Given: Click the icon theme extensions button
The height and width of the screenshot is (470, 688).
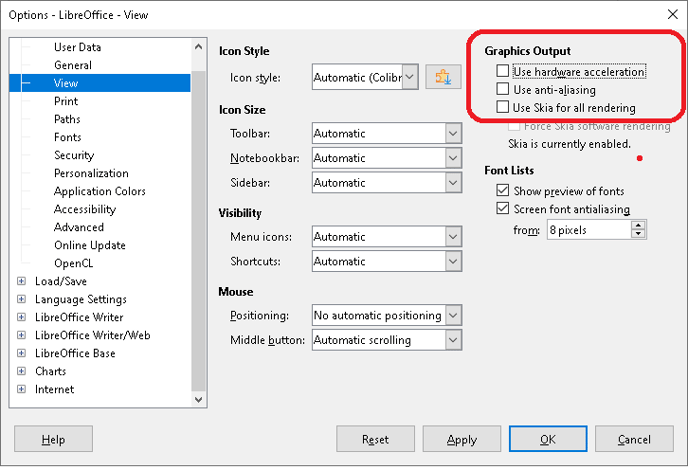Looking at the screenshot, I should 443,77.
